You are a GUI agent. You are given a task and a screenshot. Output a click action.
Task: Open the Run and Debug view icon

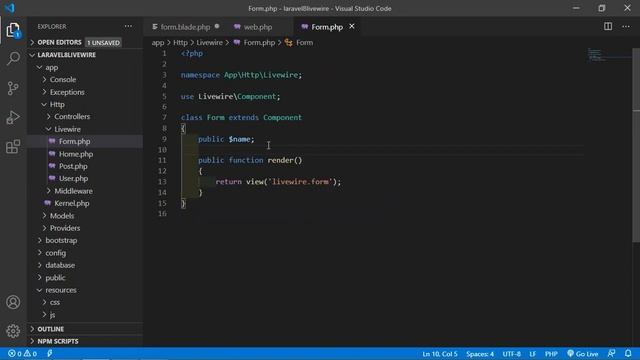pyautogui.click(x=13, y=118)
